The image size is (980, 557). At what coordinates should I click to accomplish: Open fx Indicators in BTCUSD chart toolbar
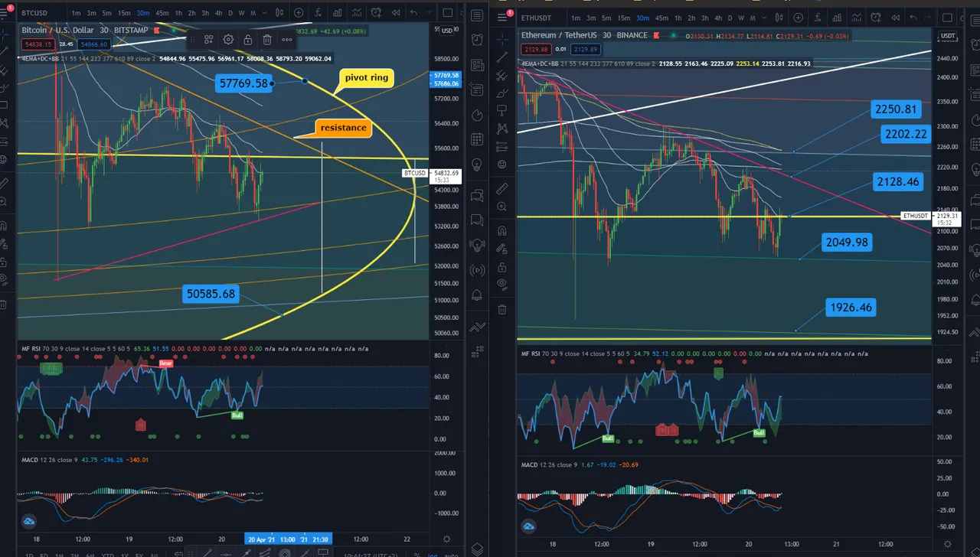[318, 13]
